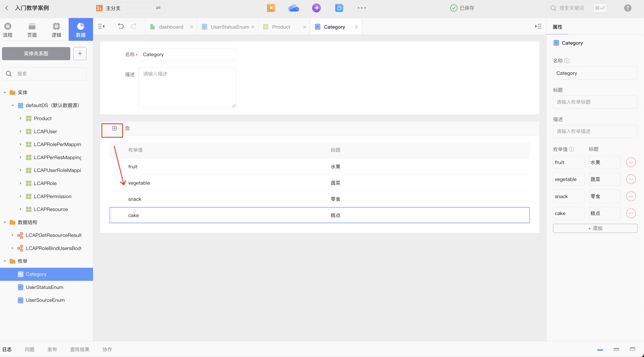
Task: Toggle collapse left panel icon
Action: (x=102, y=27)
